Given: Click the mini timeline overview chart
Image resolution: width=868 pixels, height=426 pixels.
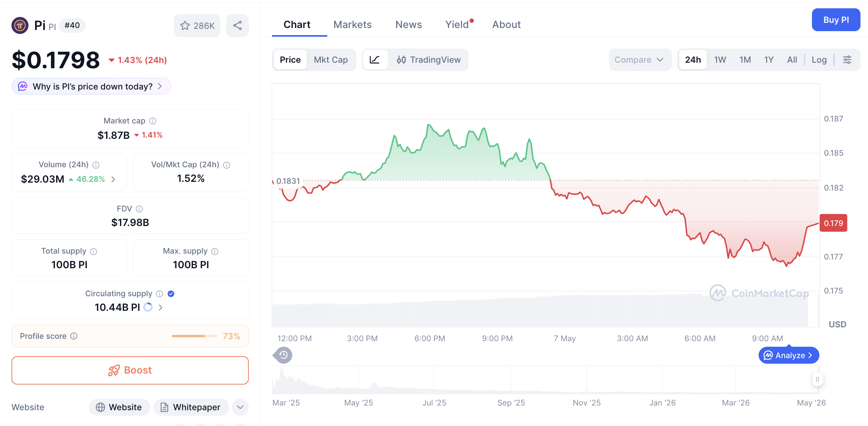Looking at the screenshot, I should (x=545, y=380).
